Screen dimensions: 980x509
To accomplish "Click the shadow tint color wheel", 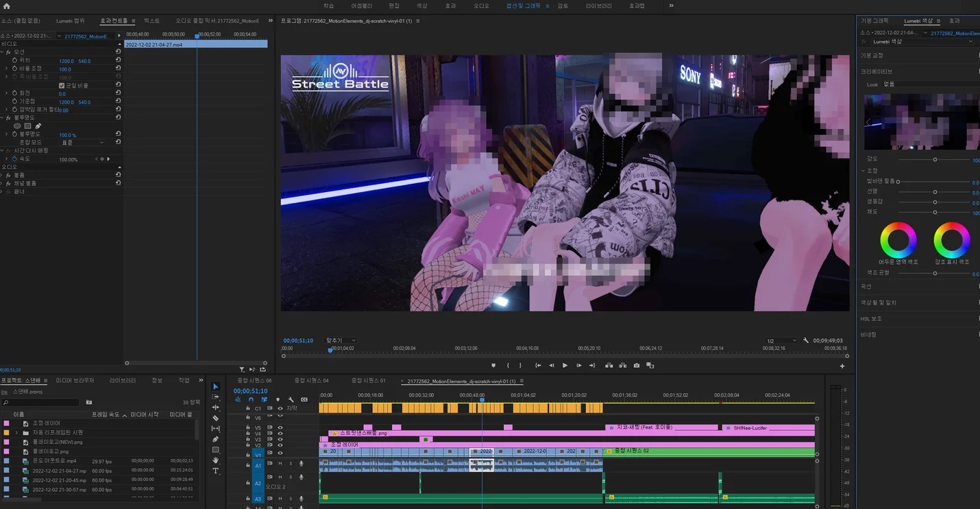I will 898,240.
